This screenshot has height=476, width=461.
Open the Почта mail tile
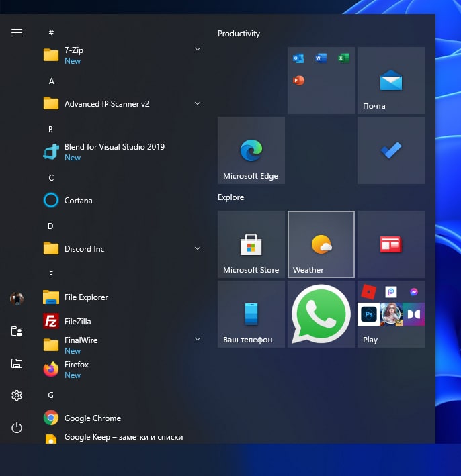point(391,81)
